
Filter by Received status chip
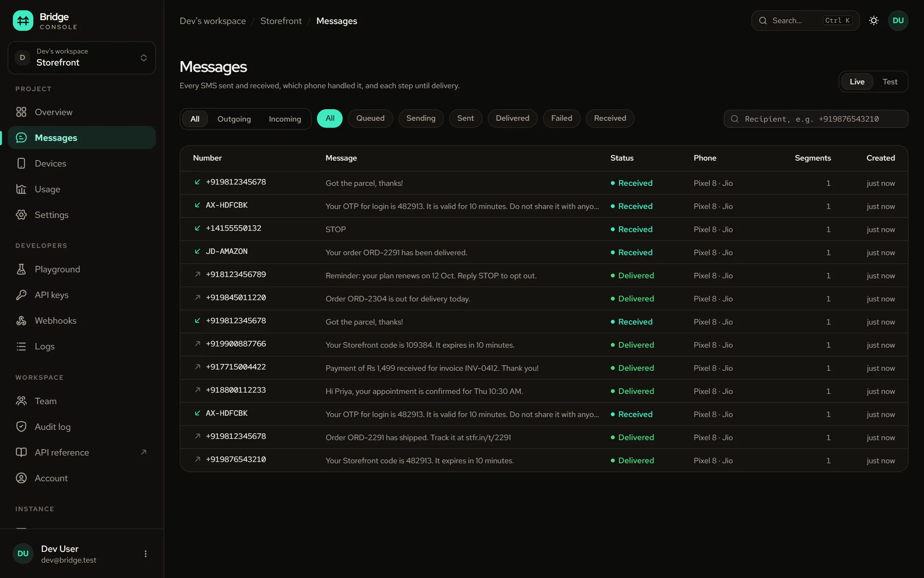click(x=610, y=119)
